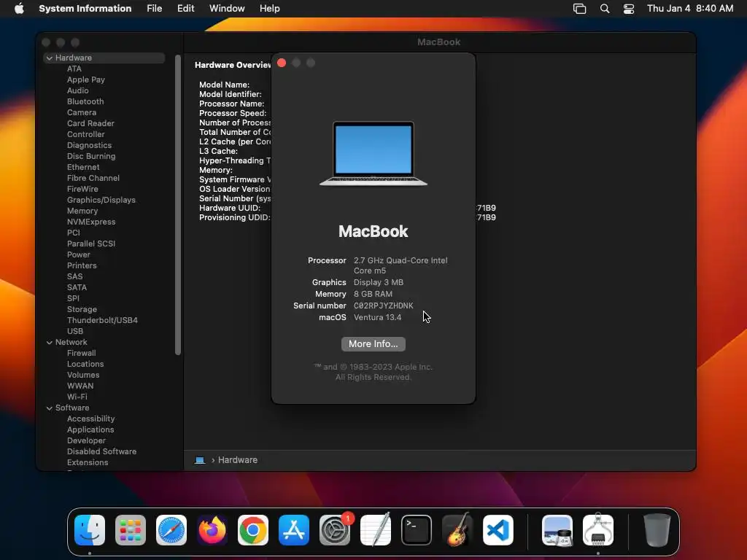
Task: Select Memory in the sidebar
Action: coord(82,211)
